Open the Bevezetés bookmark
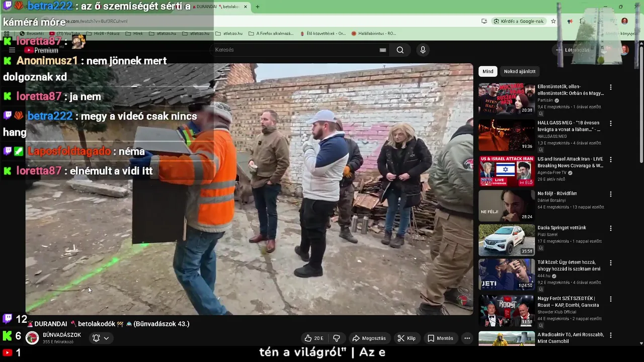The image size is (644, 362). [x=32, y=34]
